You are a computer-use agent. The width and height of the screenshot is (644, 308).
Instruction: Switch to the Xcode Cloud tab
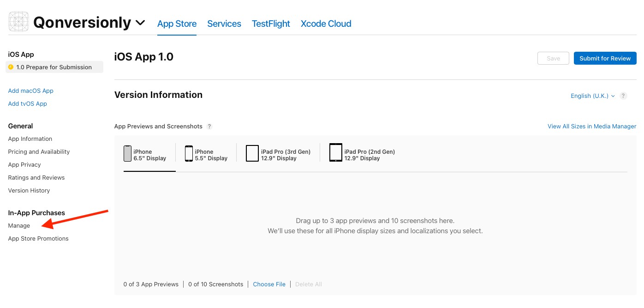(326, 24)
